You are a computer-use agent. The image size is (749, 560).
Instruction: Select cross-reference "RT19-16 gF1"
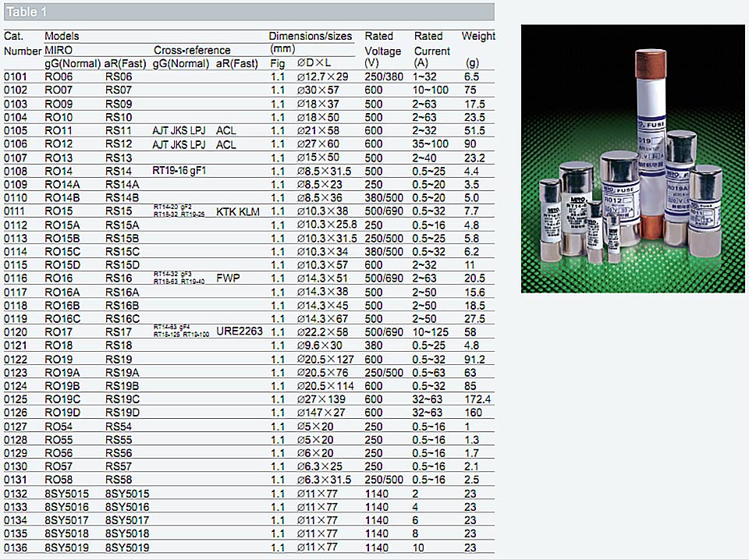[179, 171]
